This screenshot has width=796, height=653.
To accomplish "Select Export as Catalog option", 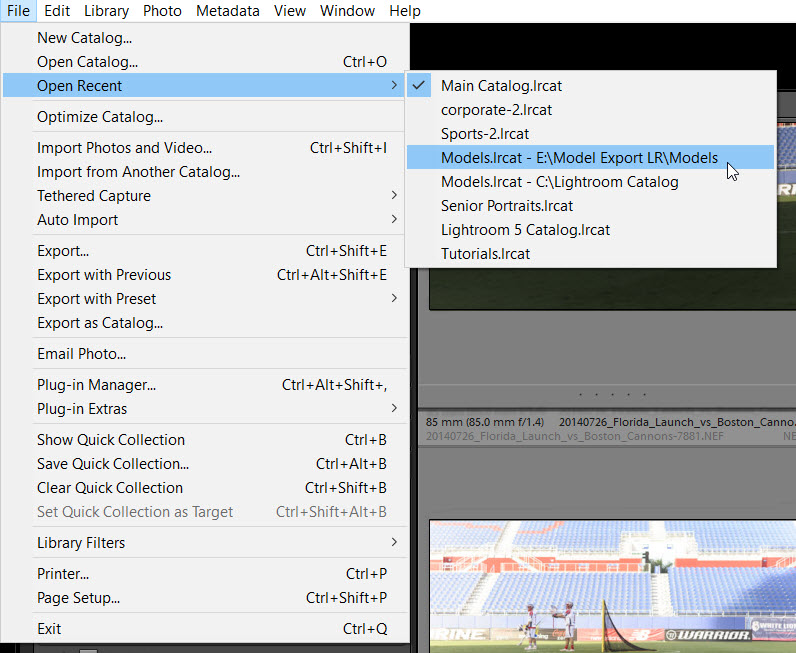I will (x=100, y=323).
